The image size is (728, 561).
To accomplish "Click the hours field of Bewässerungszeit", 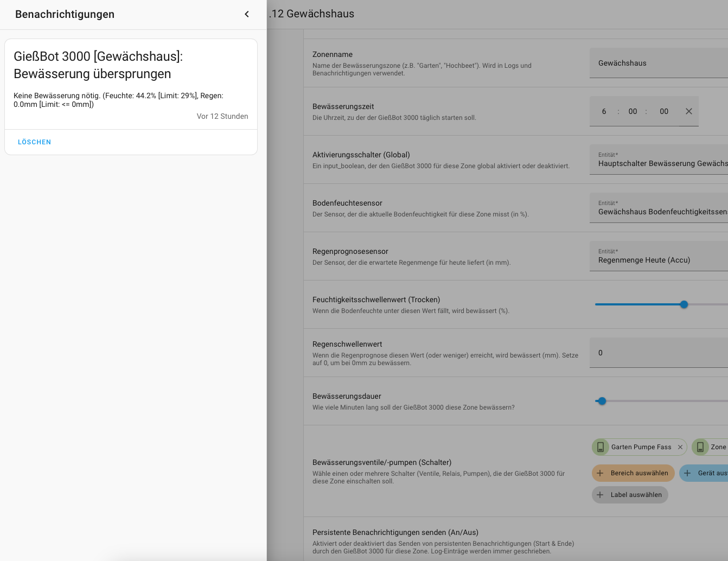I will (604, 111).
